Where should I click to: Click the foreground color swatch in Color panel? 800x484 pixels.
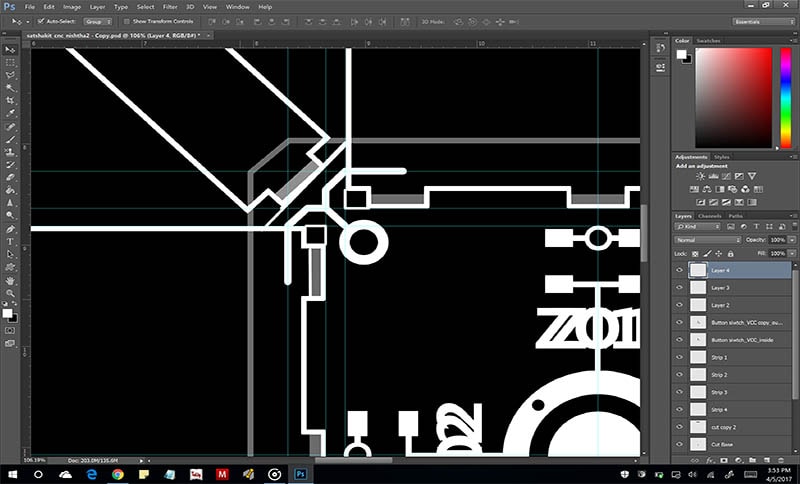[682, 55]
